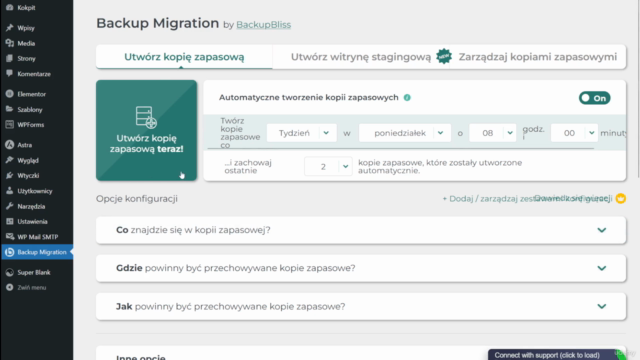Click the green NEW badge on staging tab
This screenshot has width=640, height=360.
(x=444, y=56)
